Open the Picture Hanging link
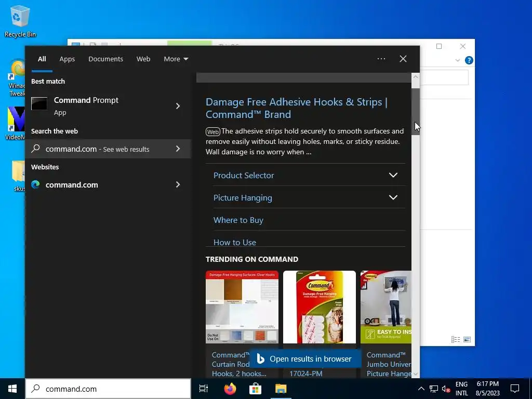 [243, 197]
